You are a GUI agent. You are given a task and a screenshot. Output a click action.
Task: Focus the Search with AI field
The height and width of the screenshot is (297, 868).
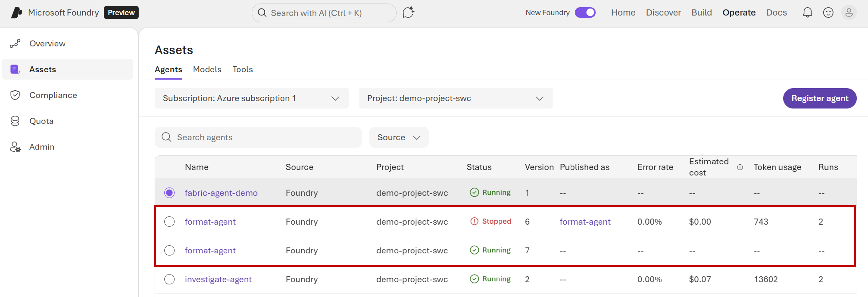(324, 13)
